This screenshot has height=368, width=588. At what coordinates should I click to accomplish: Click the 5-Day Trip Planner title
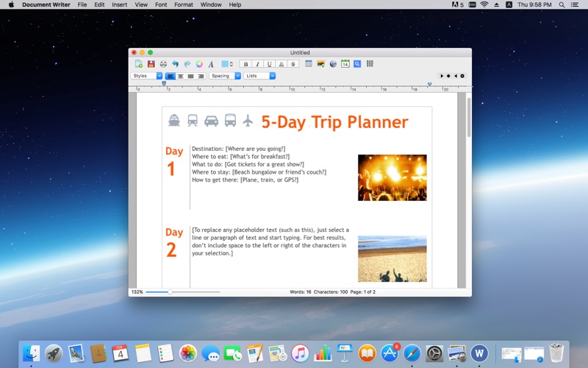[334, 122]
